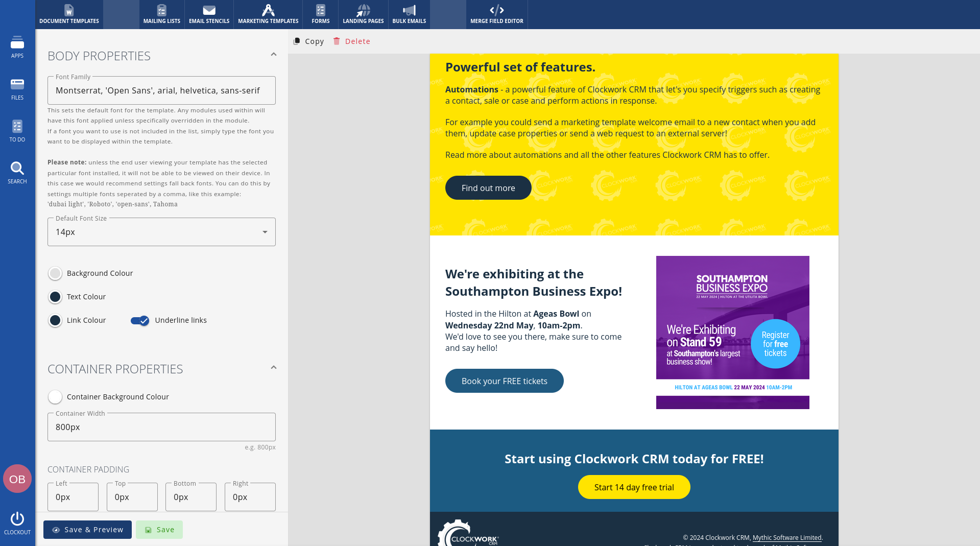Screen dimensions: 980x546
Task: Select 'Start using Clockwork CRM today' heading
Action: pos(634,459)
